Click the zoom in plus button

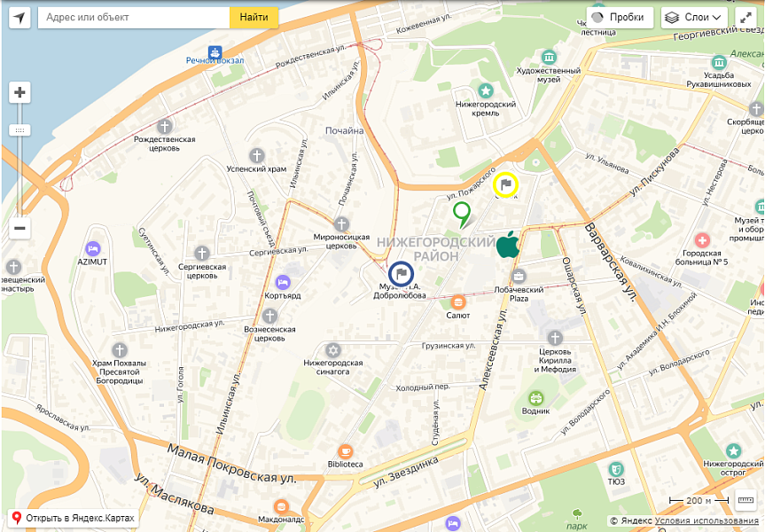[x=20, y=92]
